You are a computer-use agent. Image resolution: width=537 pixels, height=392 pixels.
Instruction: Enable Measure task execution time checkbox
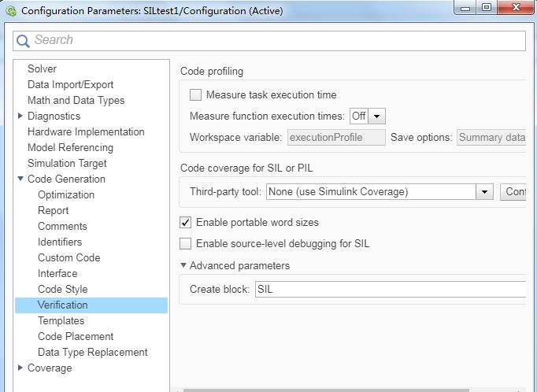195,94
